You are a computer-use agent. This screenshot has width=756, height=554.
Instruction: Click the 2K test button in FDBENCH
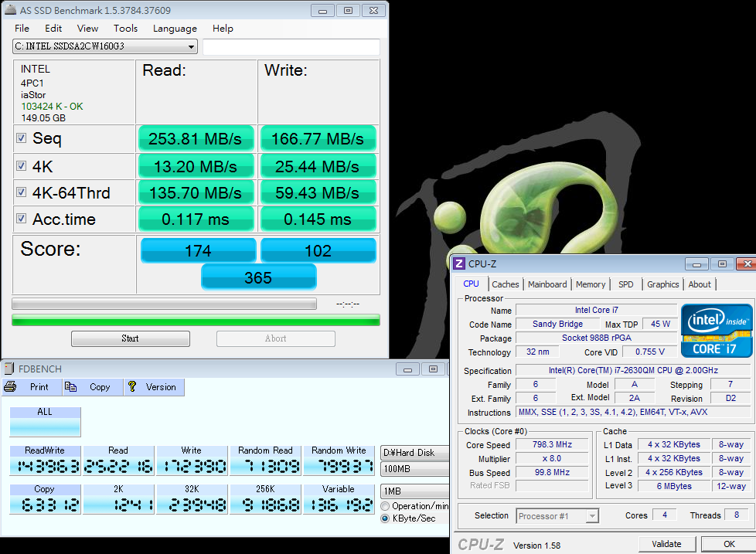(118, 498)
